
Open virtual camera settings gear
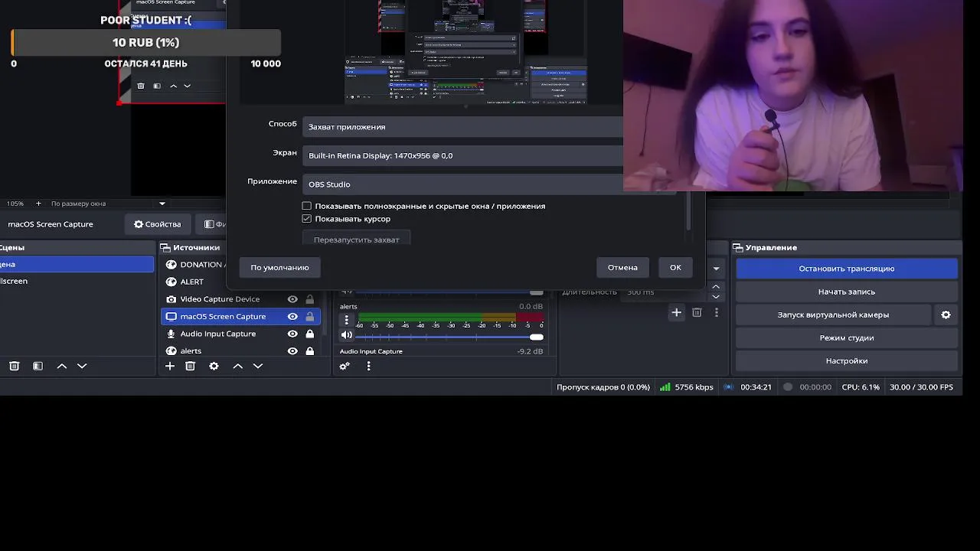point(946,315)
